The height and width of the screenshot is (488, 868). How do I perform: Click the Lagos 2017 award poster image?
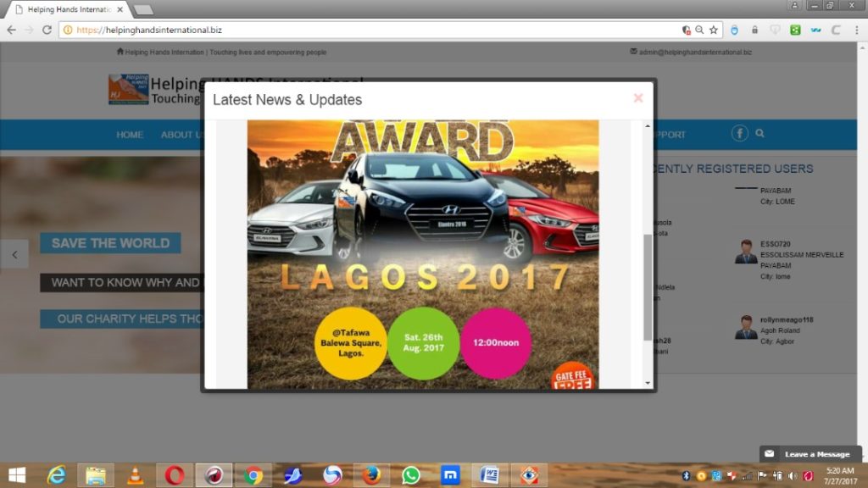[422, 254]
